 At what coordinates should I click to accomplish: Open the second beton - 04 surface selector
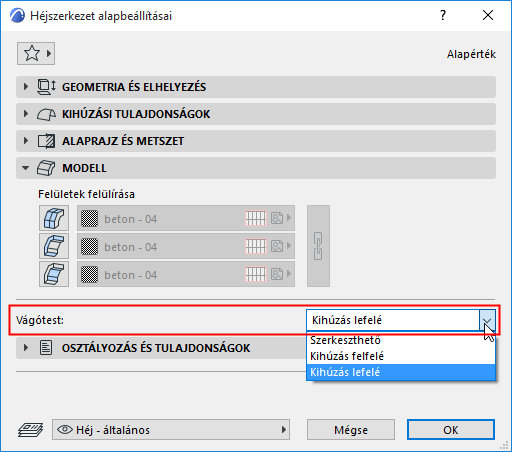[x=186, y=246]
